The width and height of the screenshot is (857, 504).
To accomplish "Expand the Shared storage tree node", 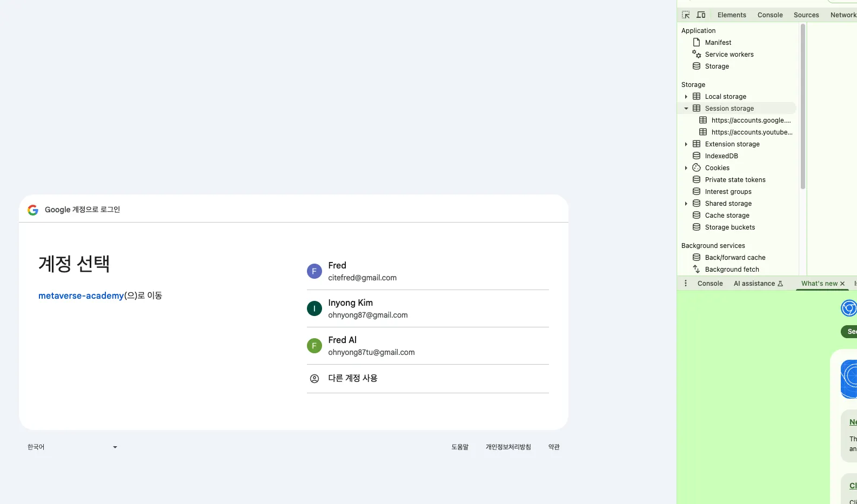I will click(x=686, y=204).
